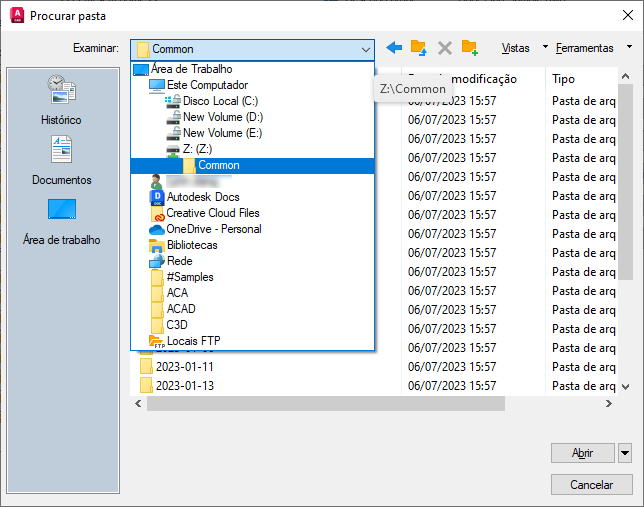644x507 pixels.
Task: Expand the Ferramentas dropdown arrow
Action: click(x=629, y=47)
